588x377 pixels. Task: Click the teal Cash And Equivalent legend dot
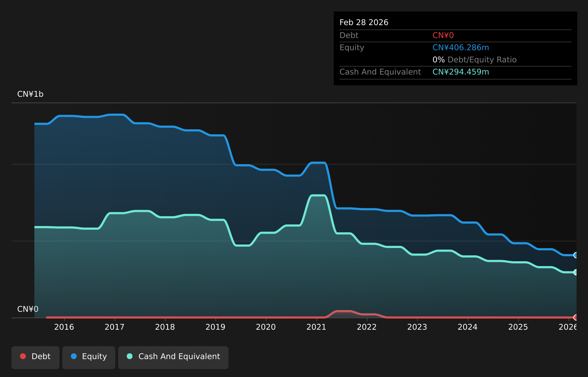130,356
